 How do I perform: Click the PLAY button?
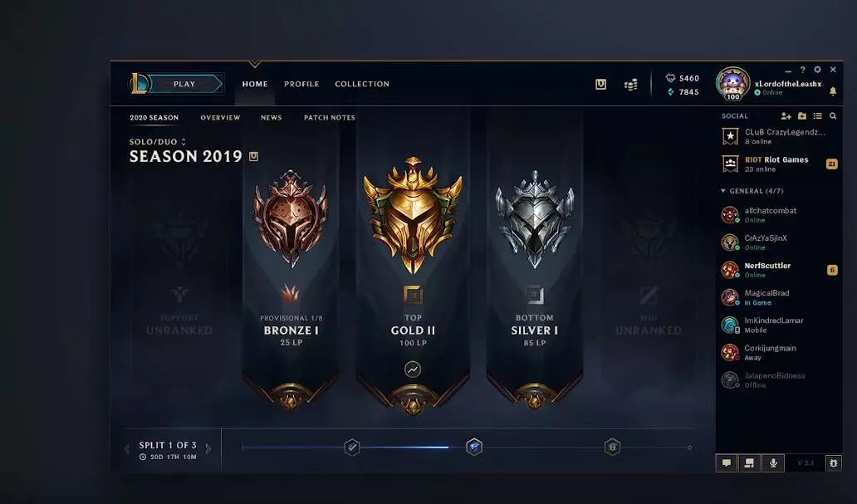[x=184, y=84]
